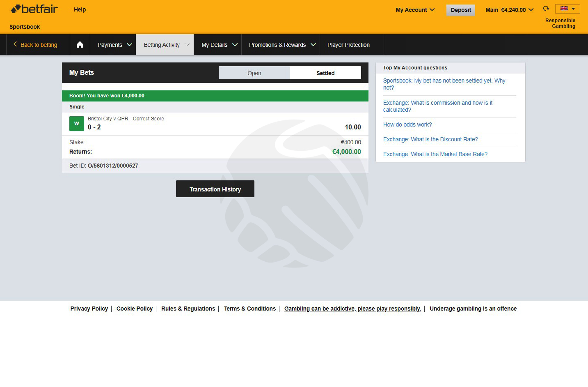The height and width of the screenshot is (387, 588).
Task: Click the Transaction History button
Action: pos(215,189)
